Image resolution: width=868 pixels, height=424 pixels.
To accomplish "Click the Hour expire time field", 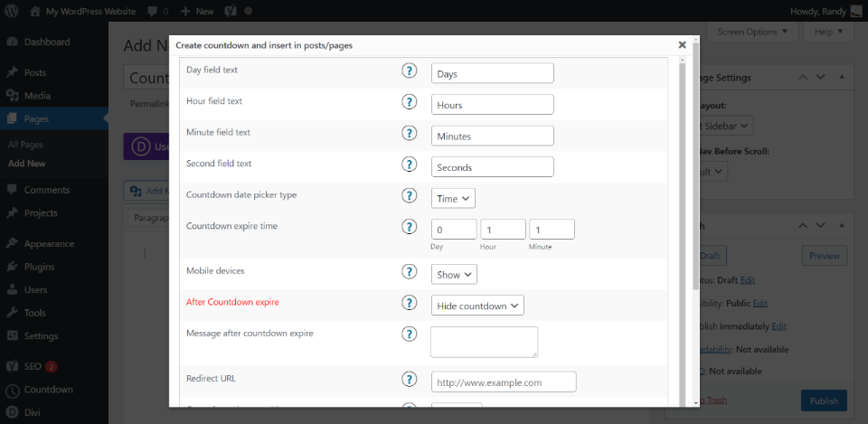I will pyautogui.click(x=503, y=229).
